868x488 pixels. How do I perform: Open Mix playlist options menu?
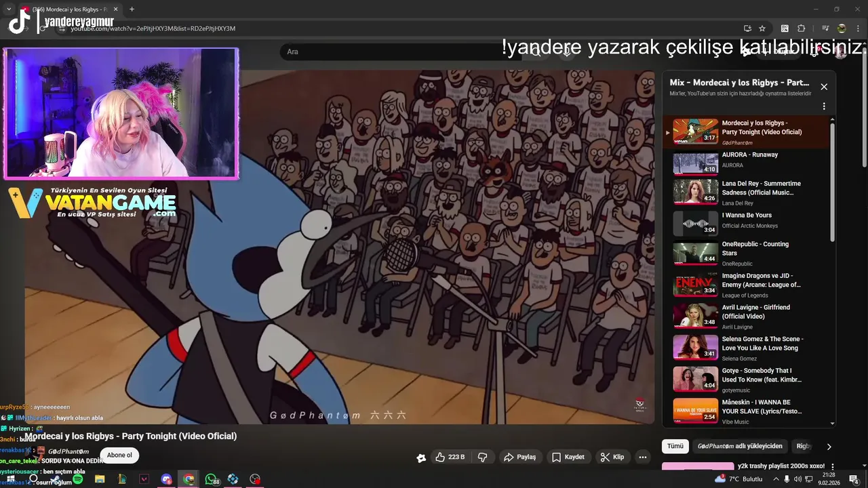pos(824,106)
